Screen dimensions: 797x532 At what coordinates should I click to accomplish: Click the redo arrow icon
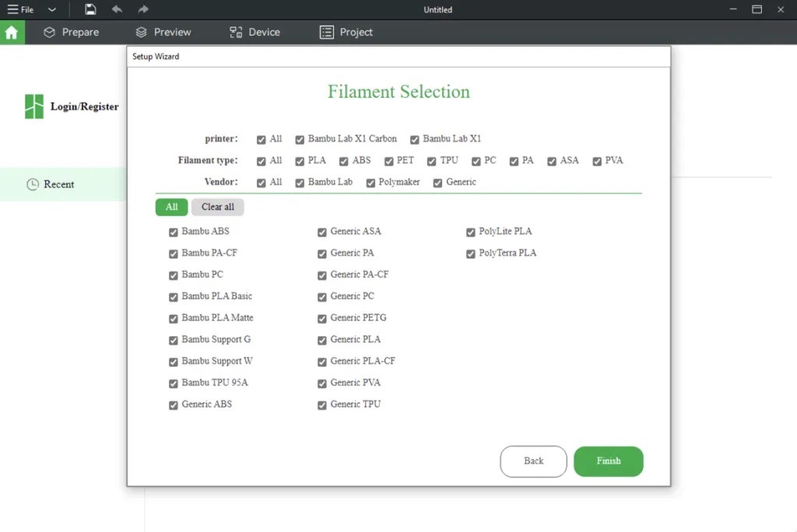[142, 9]
